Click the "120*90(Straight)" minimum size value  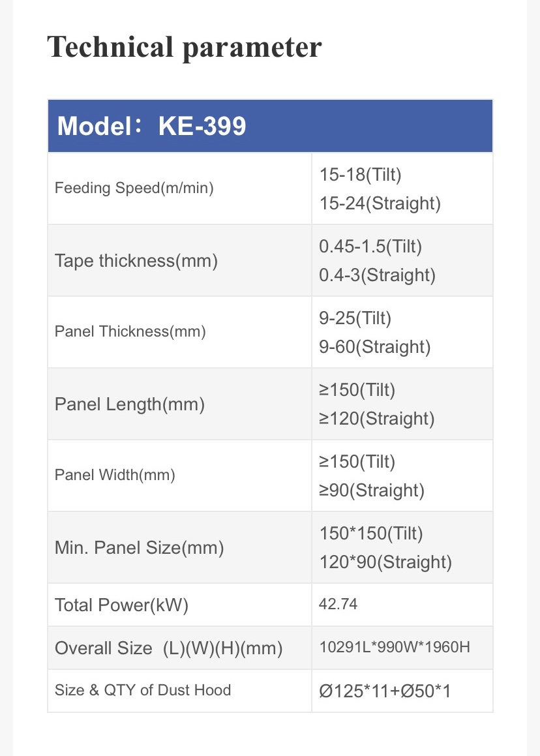(x=385, y=562)
